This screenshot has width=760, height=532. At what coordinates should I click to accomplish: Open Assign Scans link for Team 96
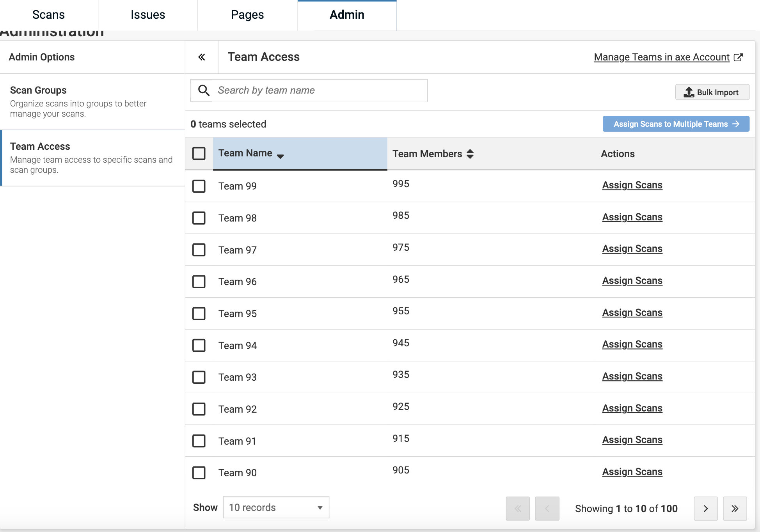632,281
